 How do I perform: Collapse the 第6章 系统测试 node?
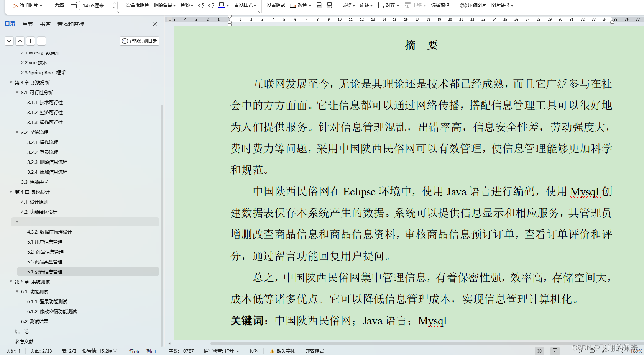coord(11,281)
